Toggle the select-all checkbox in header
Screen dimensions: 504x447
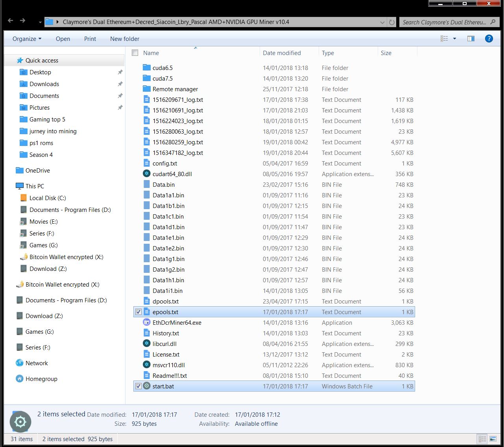pos(135,53)
